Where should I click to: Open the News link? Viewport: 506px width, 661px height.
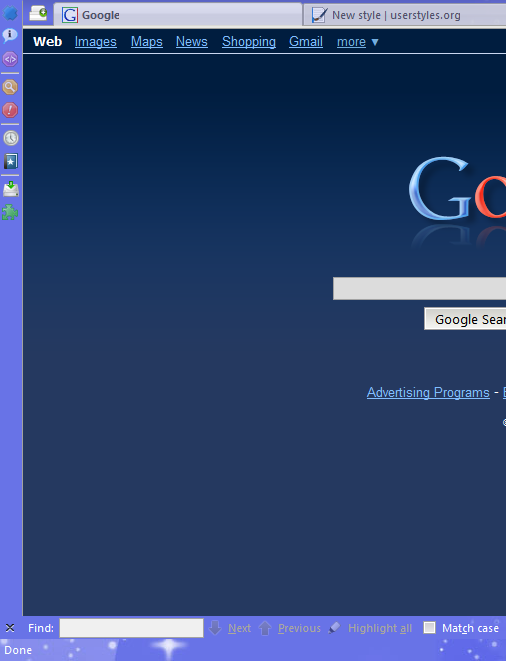coord(192,42)
